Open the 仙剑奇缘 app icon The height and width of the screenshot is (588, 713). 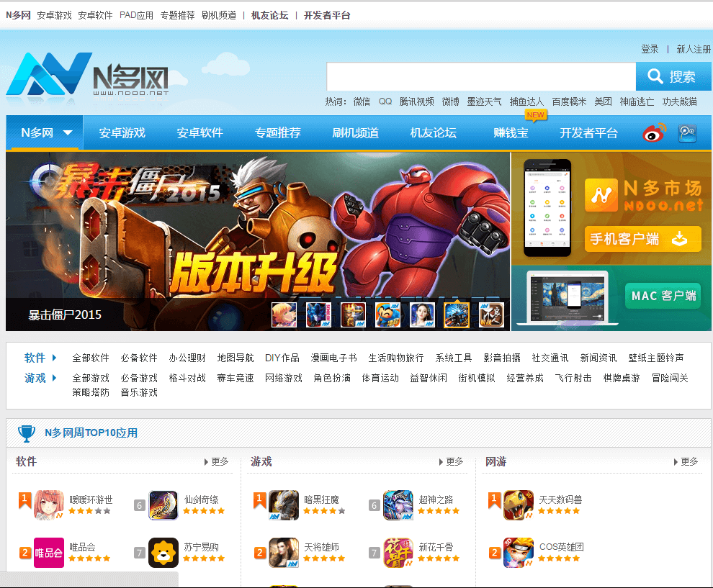point(163,505)
